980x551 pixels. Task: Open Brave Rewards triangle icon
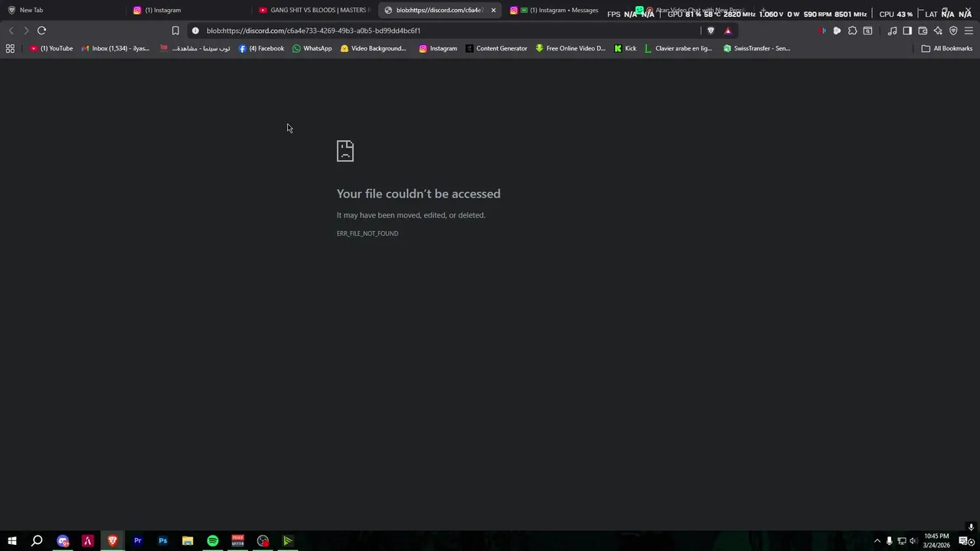point(728,31)
